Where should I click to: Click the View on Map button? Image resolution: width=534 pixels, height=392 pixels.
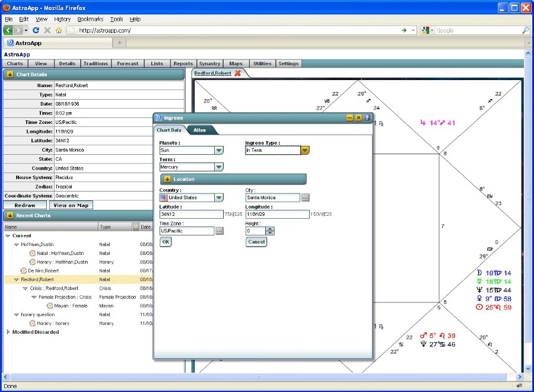pyautogui.click(x=71, y=205)
